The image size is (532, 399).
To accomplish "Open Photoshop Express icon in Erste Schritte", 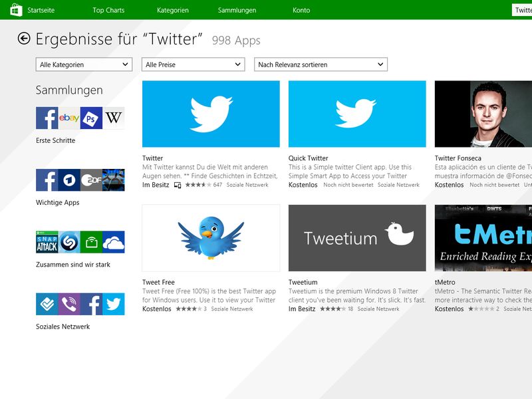I will click(91, 118).
